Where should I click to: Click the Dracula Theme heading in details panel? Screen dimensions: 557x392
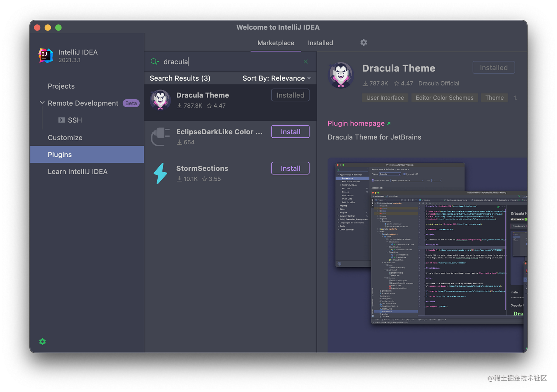[x=399, y=68]
